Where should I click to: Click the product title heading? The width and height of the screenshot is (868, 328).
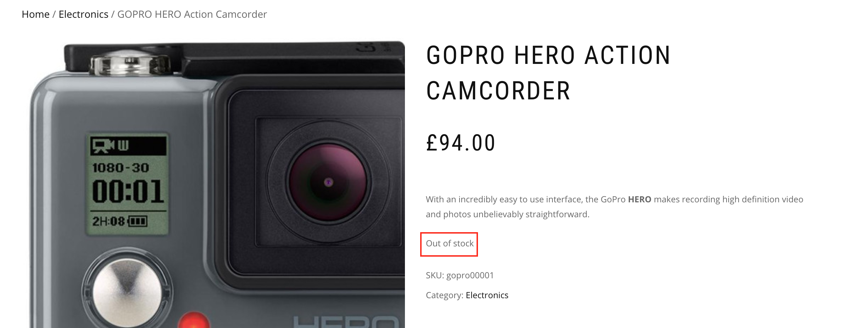[x=548, y=73]
